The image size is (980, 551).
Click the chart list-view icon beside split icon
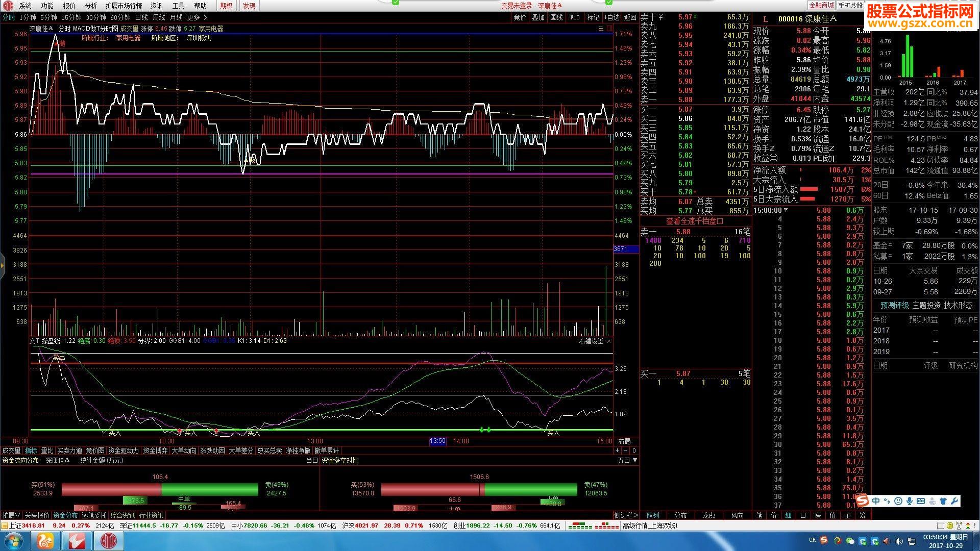pyautogui.click(x=601, y=29)
